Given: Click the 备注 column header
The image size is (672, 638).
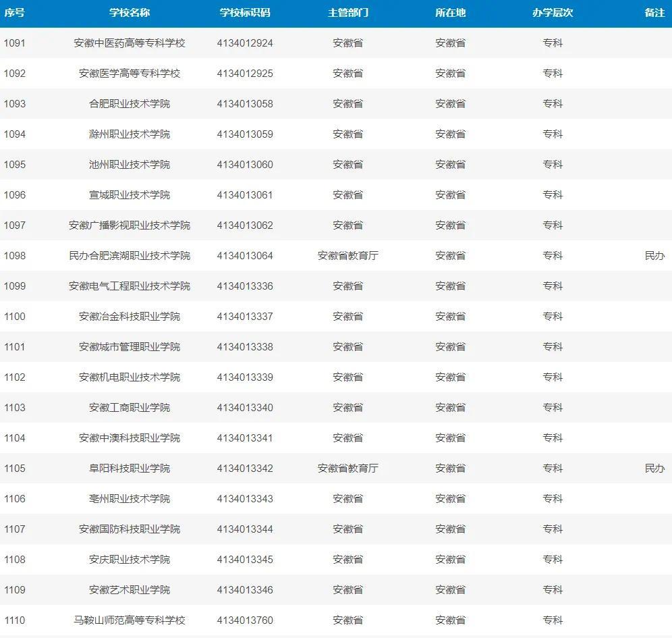Looking at the screenshot, I should [x=654, y=13].
